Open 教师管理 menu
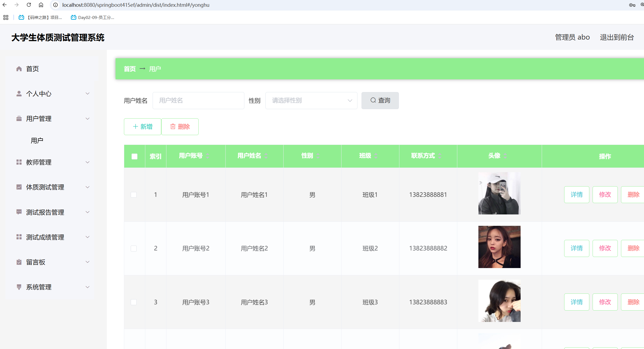The height and width of the screenshot is (349, 644). [x=50, y=162]
